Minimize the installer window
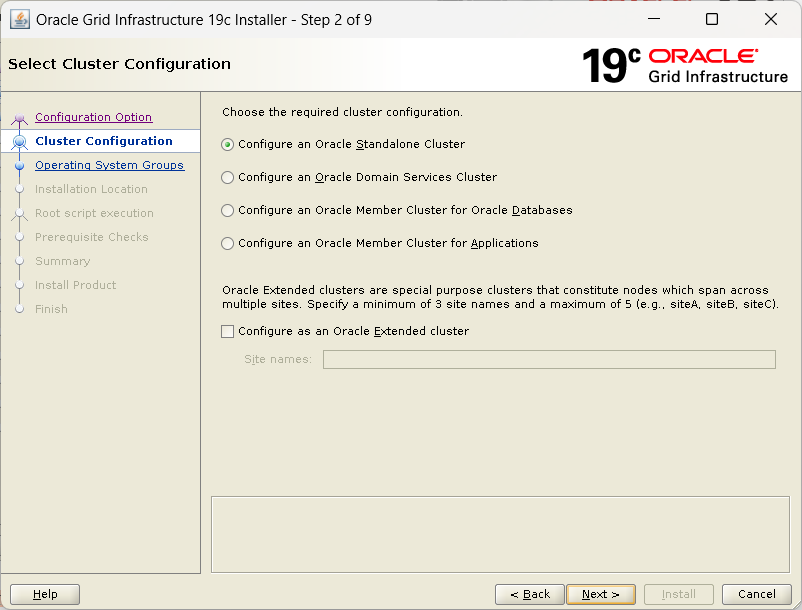Image resolution: width=802 pixels, height=610 pixels. point(654,19)
